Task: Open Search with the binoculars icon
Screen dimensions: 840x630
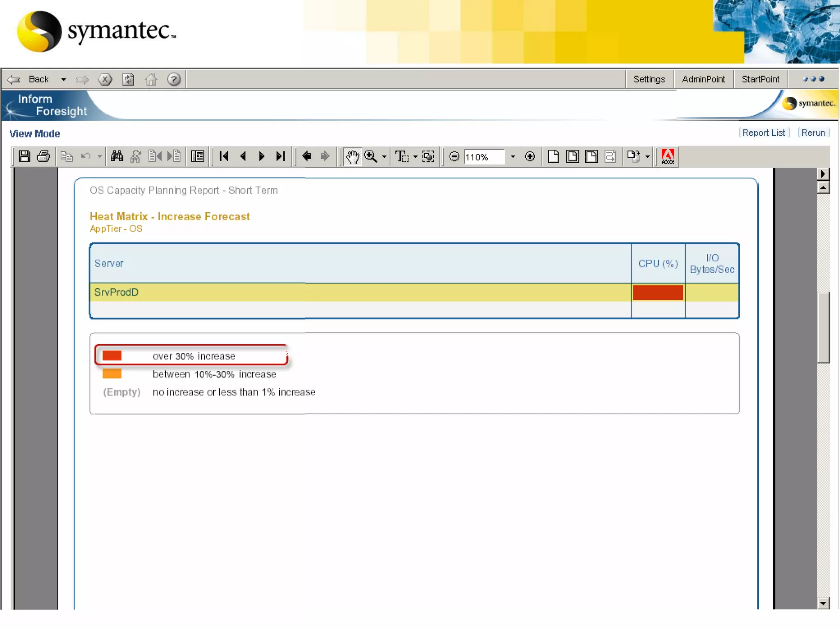Action: [x=117, y=156]
